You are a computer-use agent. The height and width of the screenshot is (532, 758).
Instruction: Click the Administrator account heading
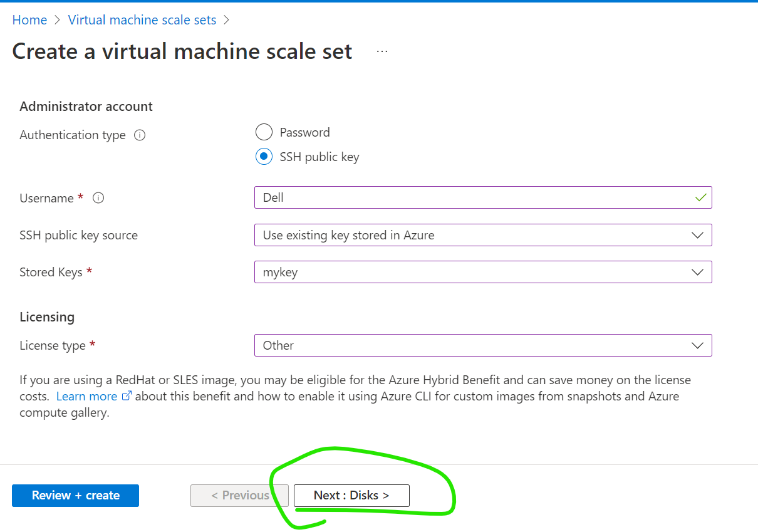(x=86, y=107)
